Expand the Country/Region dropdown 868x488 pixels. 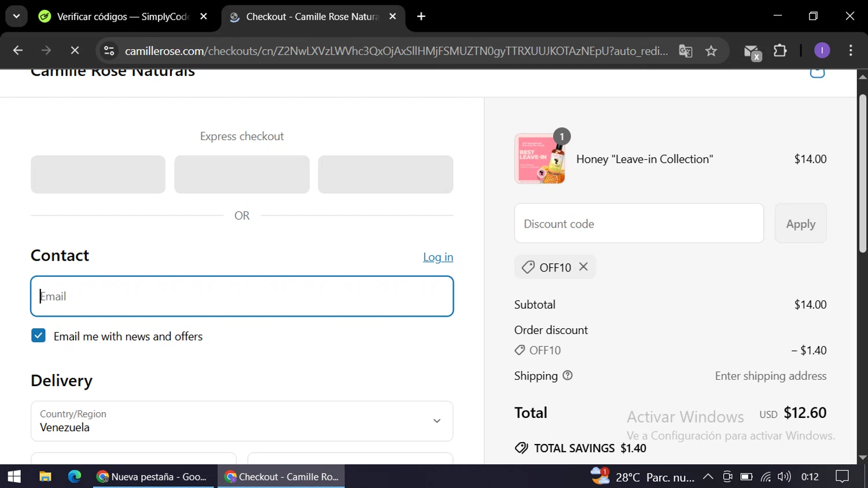pos(242,421)
